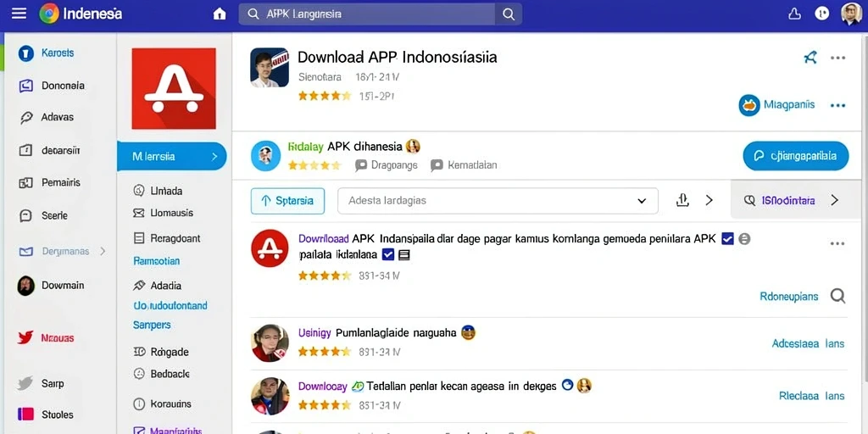868x434 pixels.
Task: Click the Adcesiaea lans link
Action: point(808,344)
